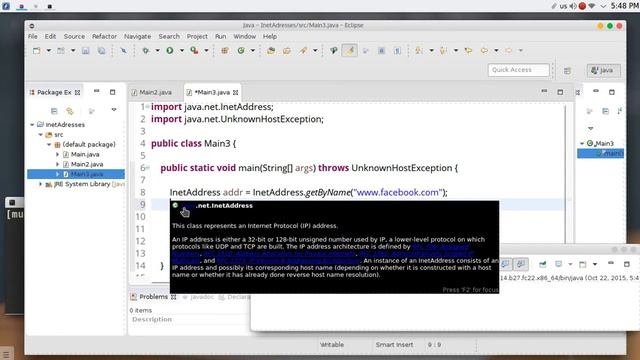
Task: Click the Open Type toolbar icon
Action: (x=271, y=51)
